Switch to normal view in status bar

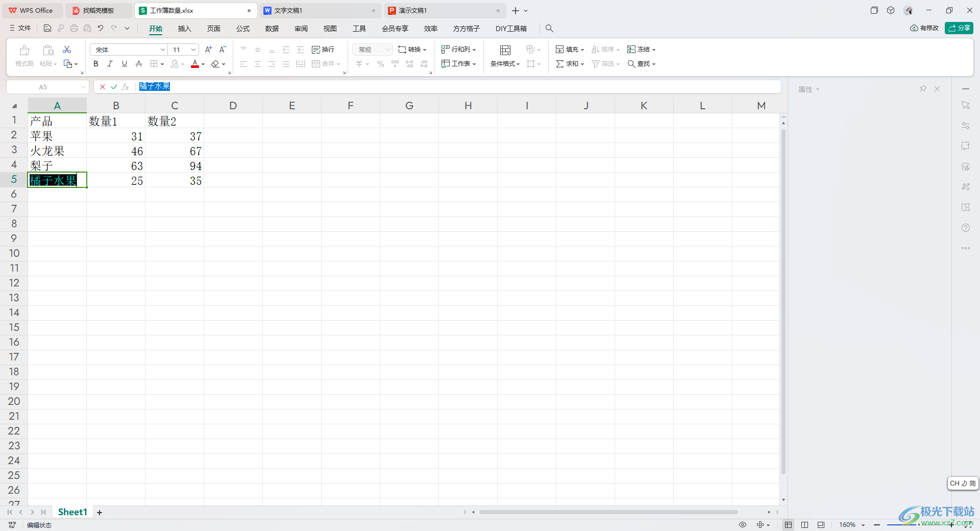tap(789, 524)
